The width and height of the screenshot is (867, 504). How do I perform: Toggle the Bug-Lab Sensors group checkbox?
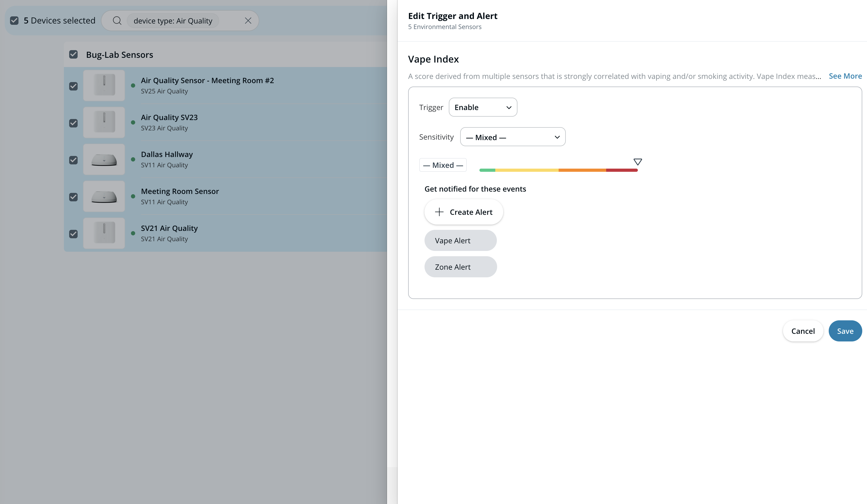(x=73, y=54)
